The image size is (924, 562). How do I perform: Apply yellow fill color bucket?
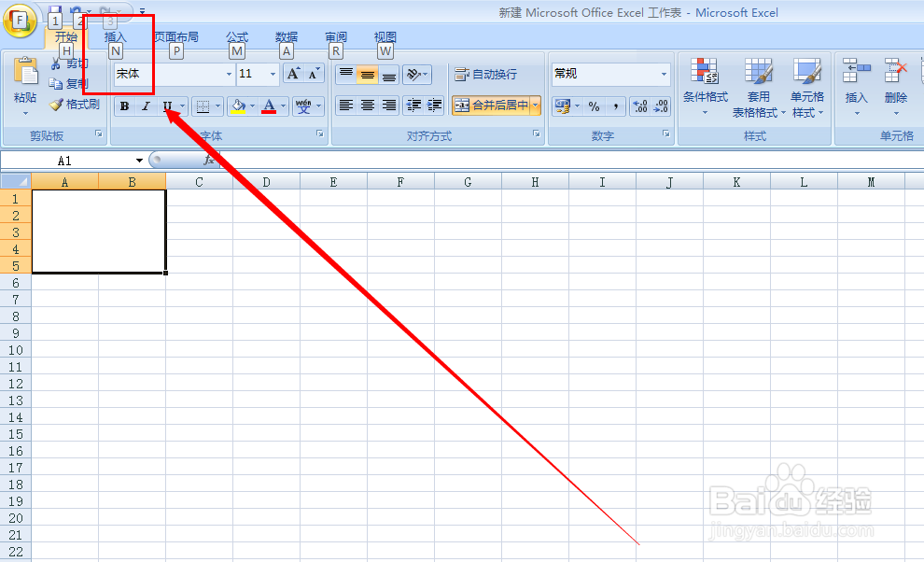[238, 106]
